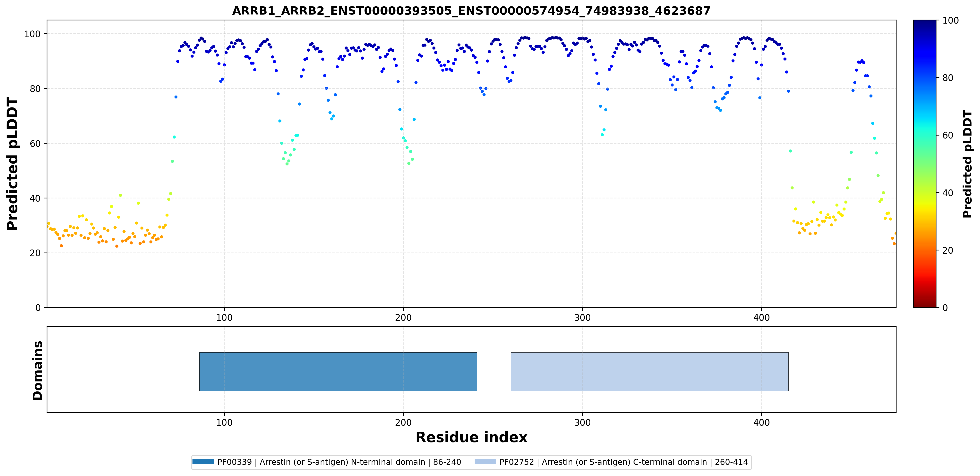Click the light blue PF02752 legend swatch
The height and width of the screenshot is (476, 980).
click(485, 462)
